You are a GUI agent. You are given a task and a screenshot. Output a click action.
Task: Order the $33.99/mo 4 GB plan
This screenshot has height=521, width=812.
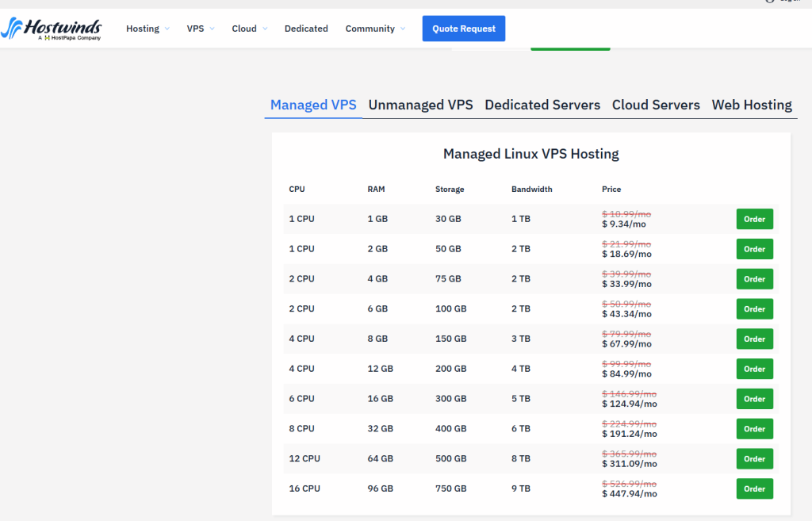pos(755,279)
